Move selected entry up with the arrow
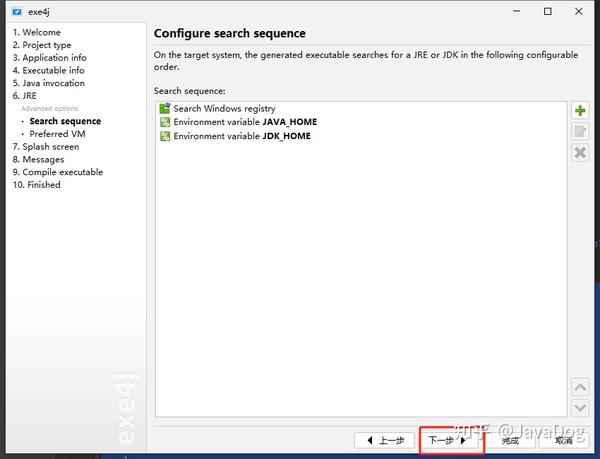 [580, 387]
